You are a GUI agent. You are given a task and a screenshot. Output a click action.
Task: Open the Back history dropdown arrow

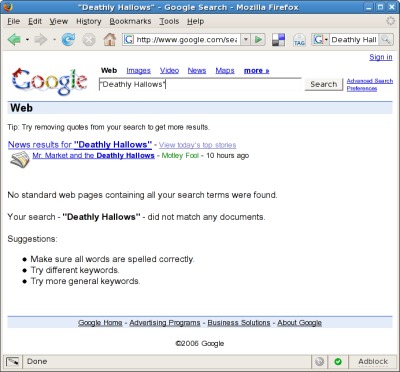27,40
